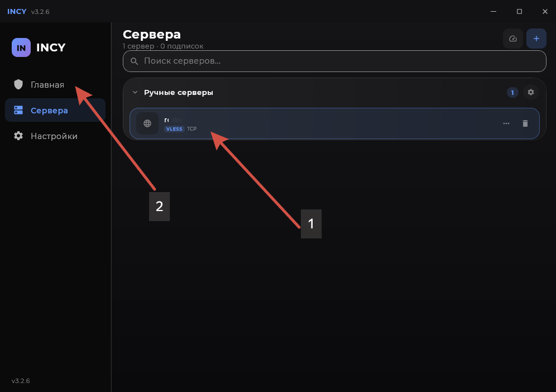The image size is (556, 392).
Task: Collapse the Ручные серверы group chevron
Action: point(135,92)
